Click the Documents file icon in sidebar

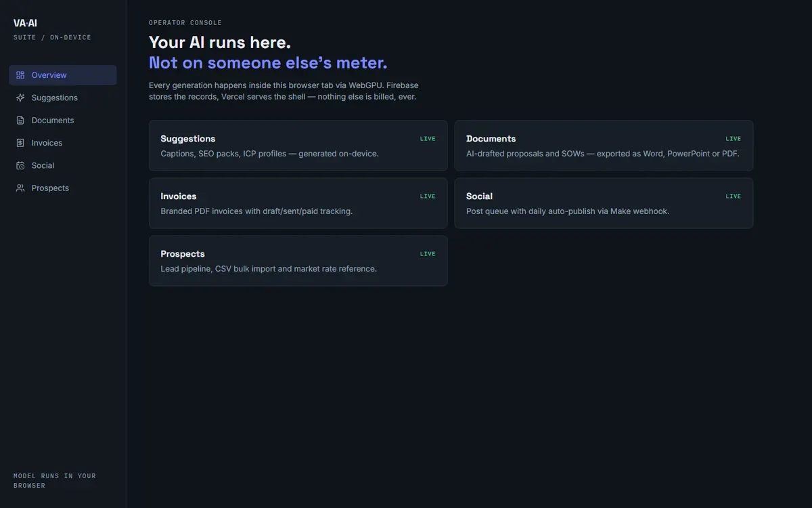click(x=20, y=121)
